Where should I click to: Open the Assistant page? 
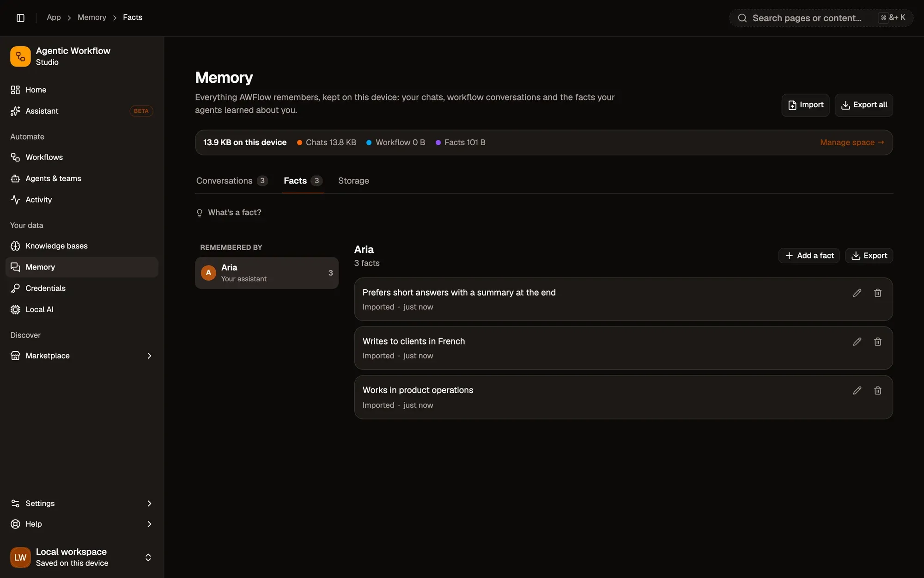pyautogui.click(x=82, y=111)
